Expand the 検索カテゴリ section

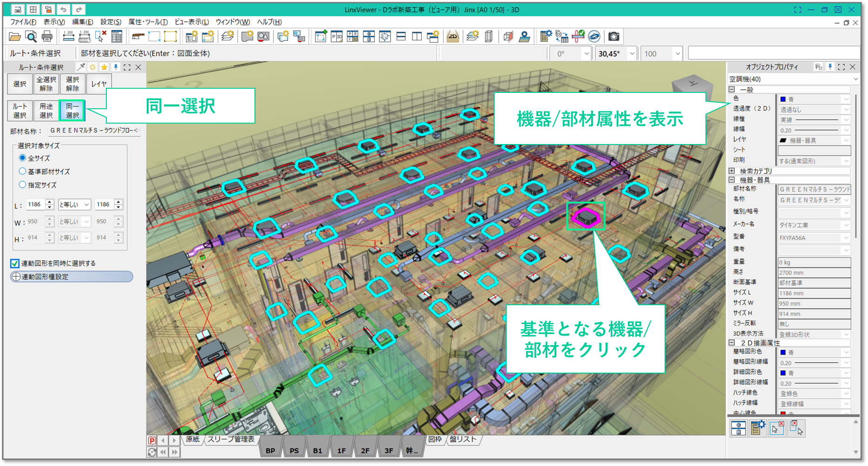coord(732,171)
